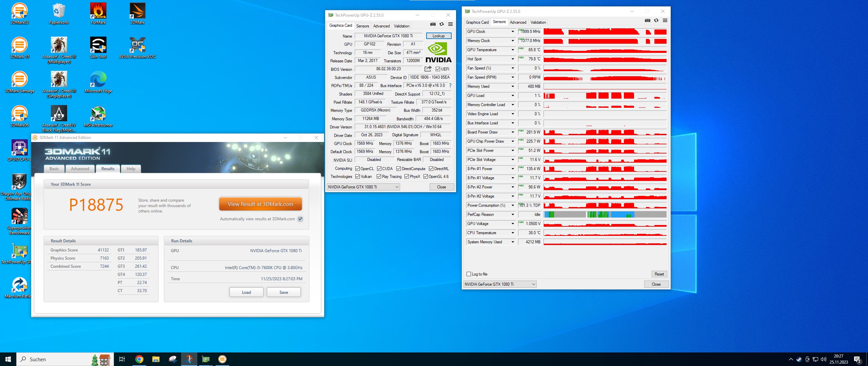This screenshot has height=366, width=868.
Task: Click View Result at 3DMark.com
Action: coord(260,204)
